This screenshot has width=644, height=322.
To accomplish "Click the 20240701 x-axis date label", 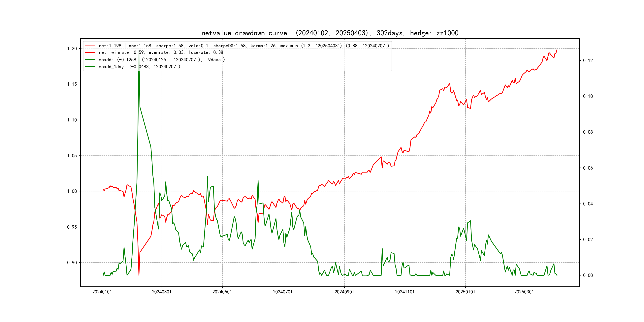I will tap(282, 292).
